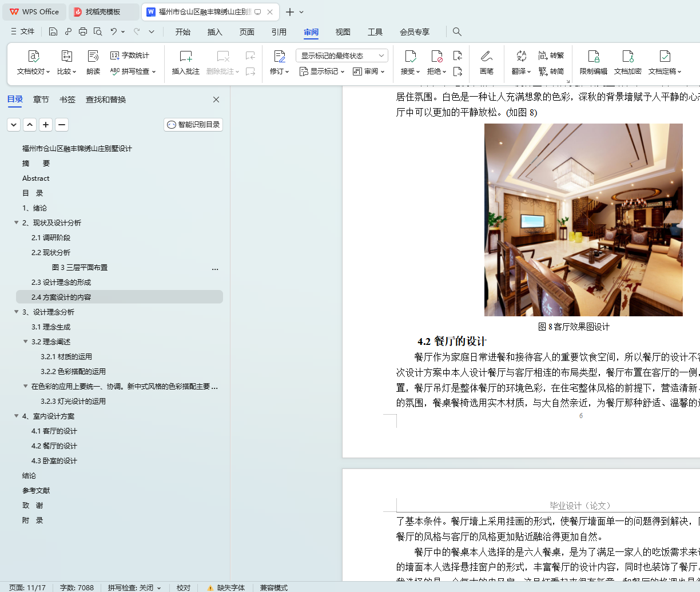Select the 画笔 pen tool

tap(487, 62)
